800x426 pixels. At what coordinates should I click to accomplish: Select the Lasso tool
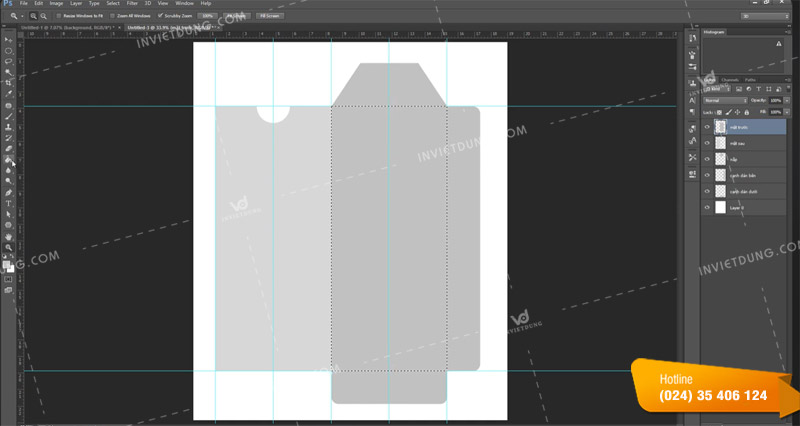coord(9,61)
